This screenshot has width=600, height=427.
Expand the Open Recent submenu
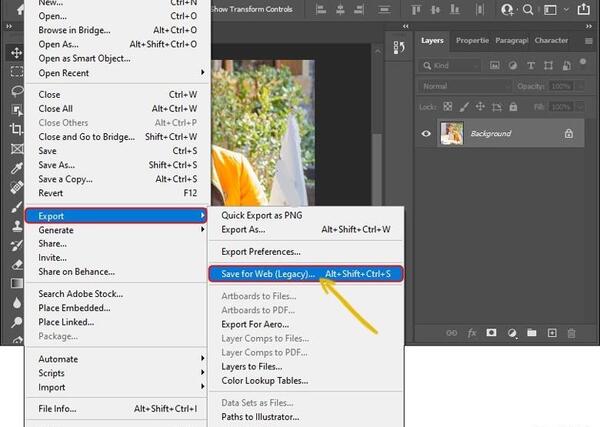118,73
